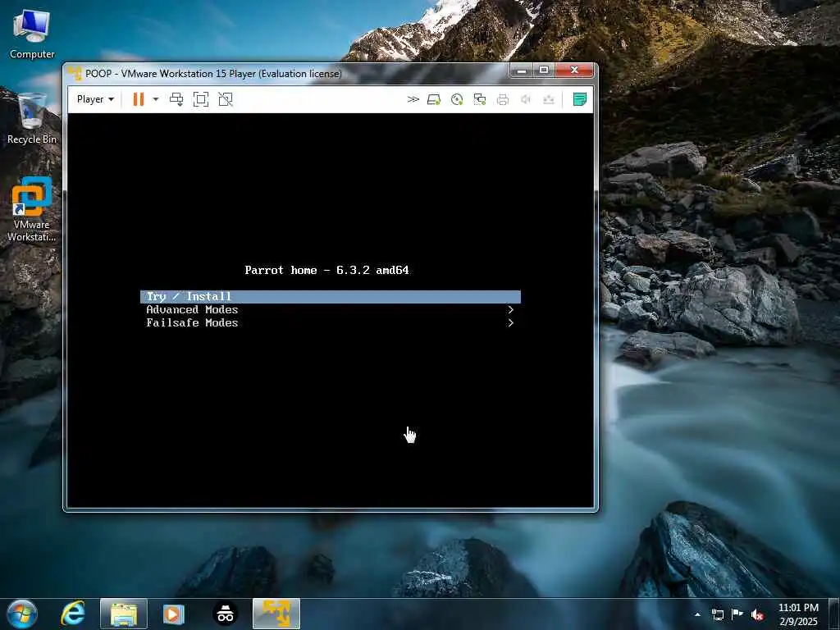Viewport: 840px width, 630px height.
Task: Click the printer device icon
Action: point(503,99)
